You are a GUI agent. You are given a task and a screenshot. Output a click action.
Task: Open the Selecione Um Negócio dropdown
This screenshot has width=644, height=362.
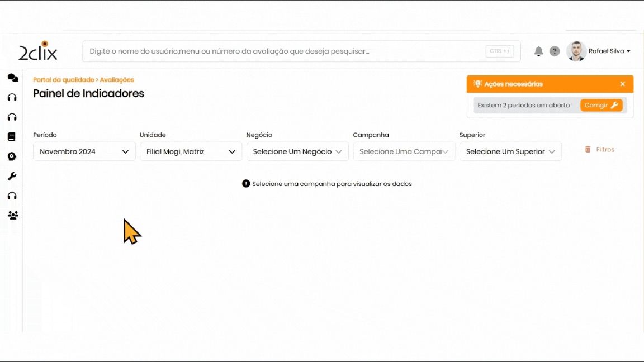point(297,151)
